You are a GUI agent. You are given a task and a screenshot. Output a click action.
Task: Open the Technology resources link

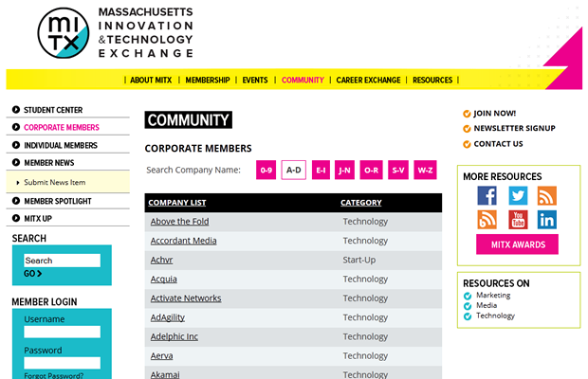495,316
